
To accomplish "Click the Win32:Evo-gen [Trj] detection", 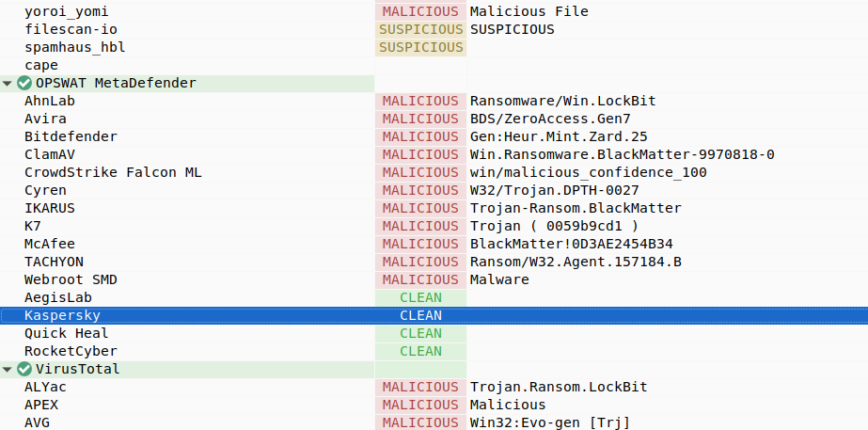I will coord(550,422).
